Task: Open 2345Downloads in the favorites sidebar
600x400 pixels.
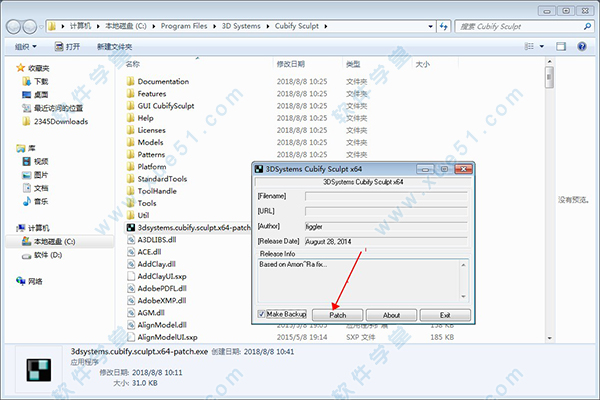Action: tap(60, 122)
